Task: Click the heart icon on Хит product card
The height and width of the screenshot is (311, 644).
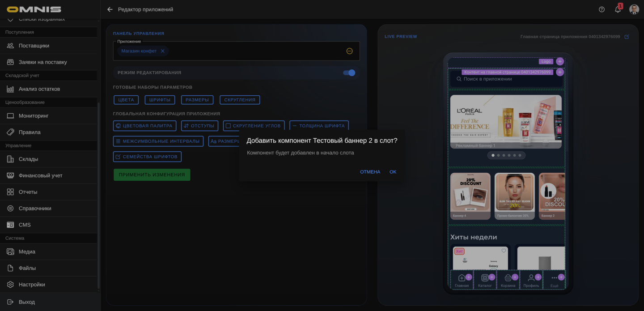Action: pyautogui.click(x=504, y=251)
